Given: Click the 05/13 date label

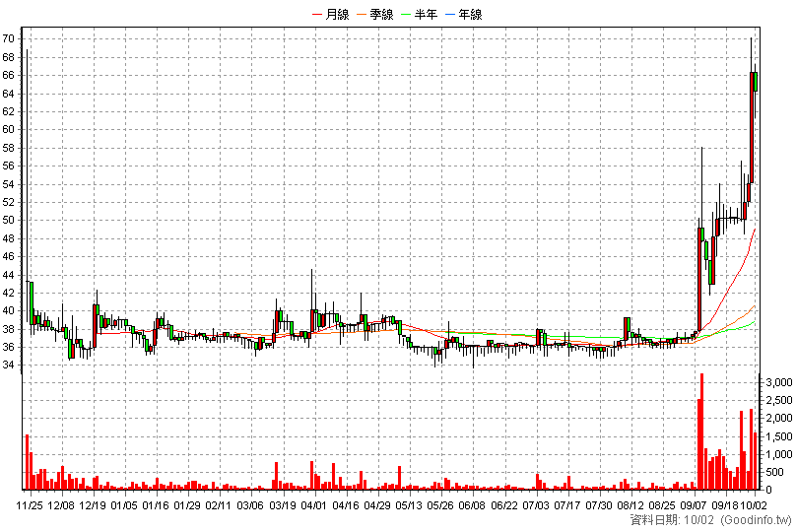Looking at the screenshot, I should 409,505.
